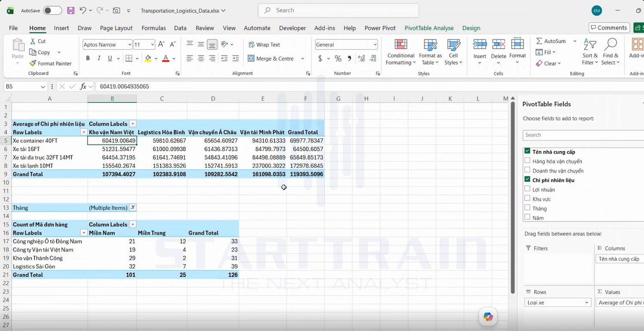
Task: Click the Center align icon
Action: point(201,58)
